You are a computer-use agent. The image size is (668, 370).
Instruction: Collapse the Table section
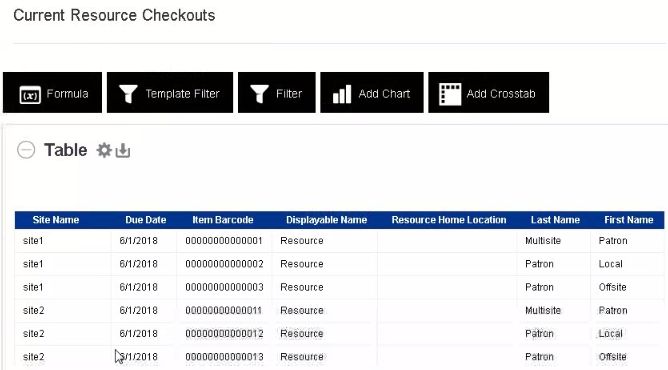[x=26, y=150]
